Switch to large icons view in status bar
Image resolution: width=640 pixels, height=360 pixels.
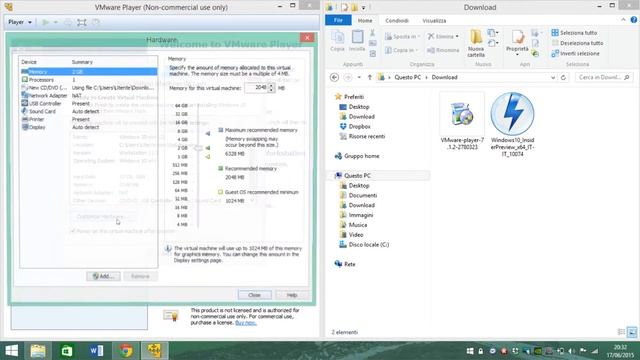coord(632,332)
